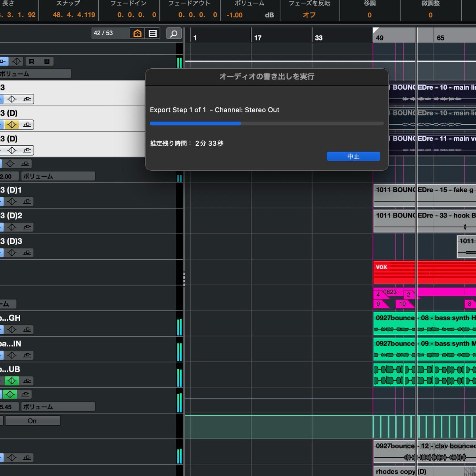The height and width of the screenshot is (476, 476).
Task: Click bar 65 on the timeline ruler
Action: coord(440,38)
